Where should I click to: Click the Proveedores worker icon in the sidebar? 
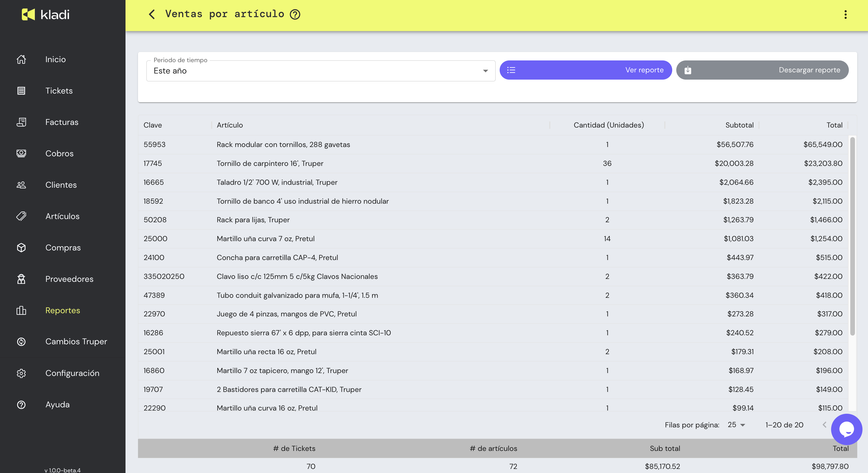pyautogui.click(x=21, y=279)
